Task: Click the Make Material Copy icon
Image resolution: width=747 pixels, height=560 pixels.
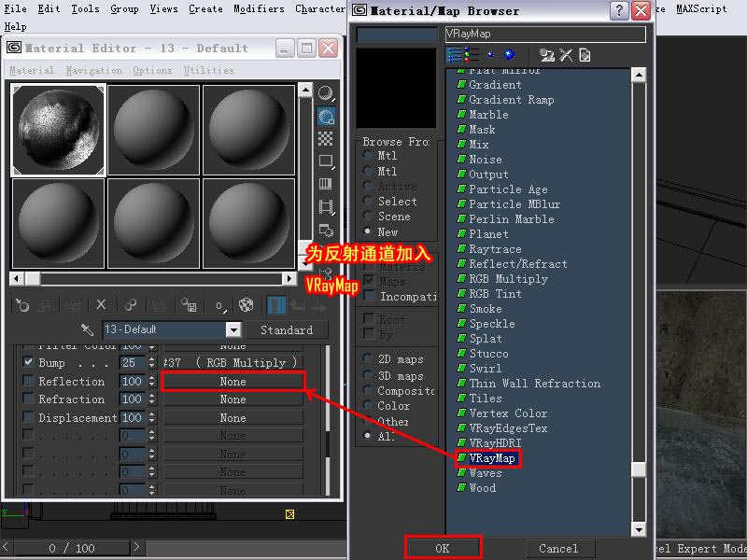Action: [130, 305]
